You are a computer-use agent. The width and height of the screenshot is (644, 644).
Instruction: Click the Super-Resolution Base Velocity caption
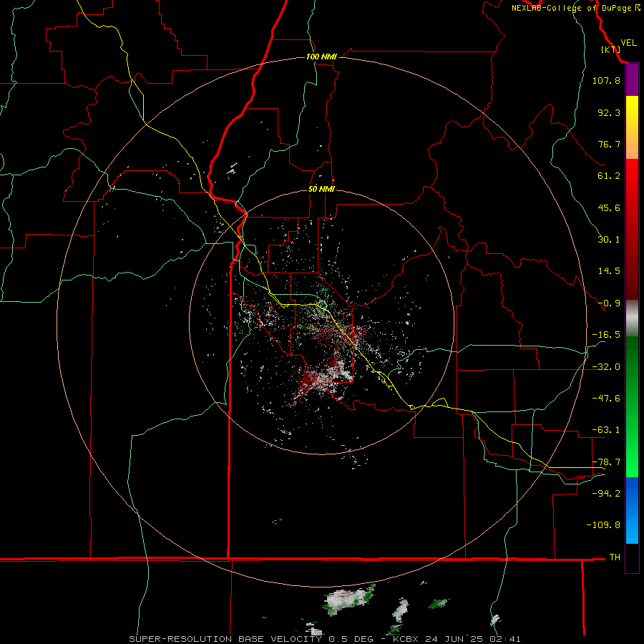coord(325,639)
